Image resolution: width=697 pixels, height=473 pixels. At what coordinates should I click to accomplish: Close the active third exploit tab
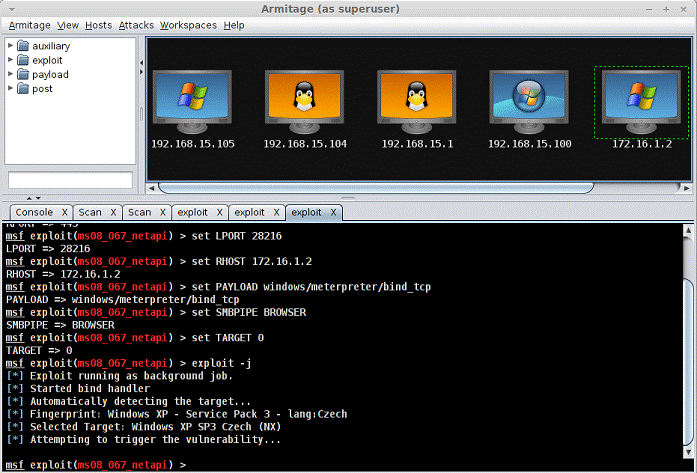pos(333,212)
